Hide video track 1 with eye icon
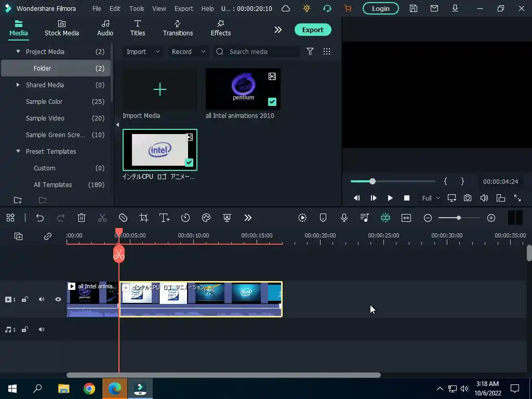The image size is (532, 399). (x=58, y=299)
